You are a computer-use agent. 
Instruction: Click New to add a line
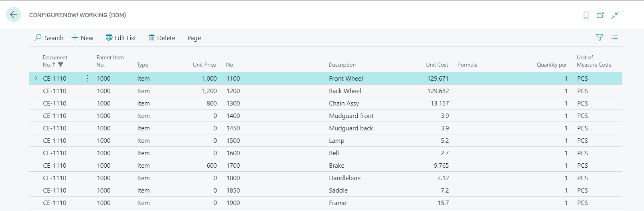[x=83, y=38]
